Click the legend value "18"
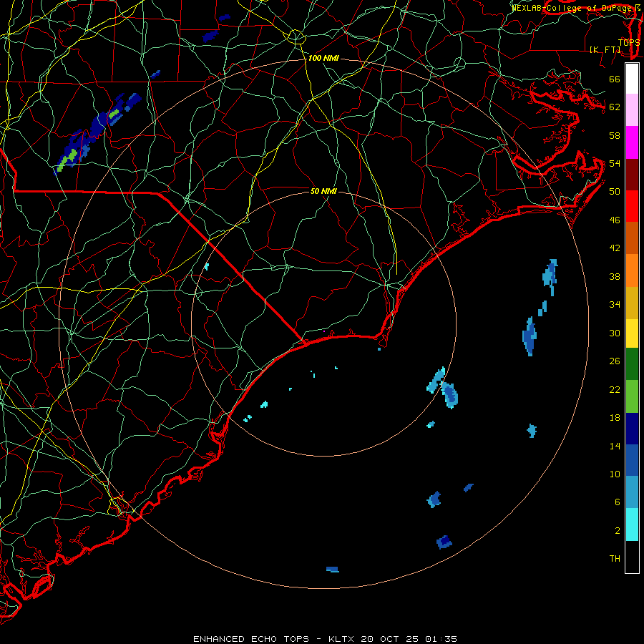This screenshot has height=644, width=644. (x=615, y=418)
